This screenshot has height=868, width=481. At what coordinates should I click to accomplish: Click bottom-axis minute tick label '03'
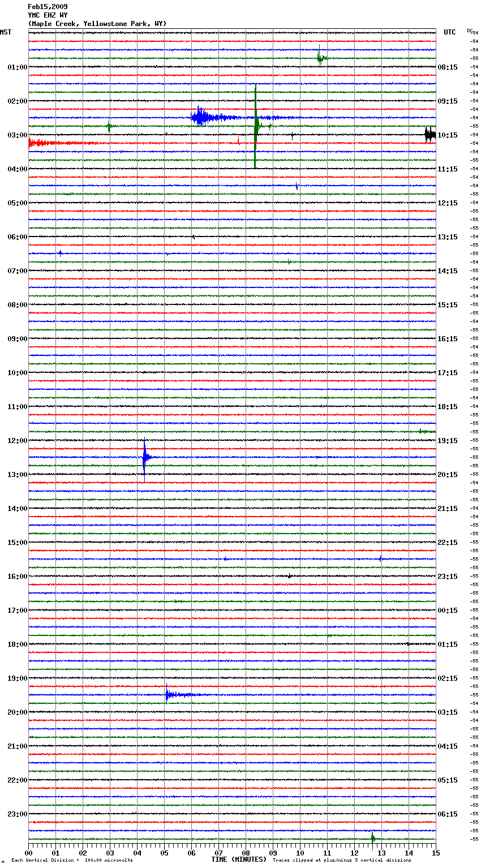pyautogui.click(x=110, y=853)
